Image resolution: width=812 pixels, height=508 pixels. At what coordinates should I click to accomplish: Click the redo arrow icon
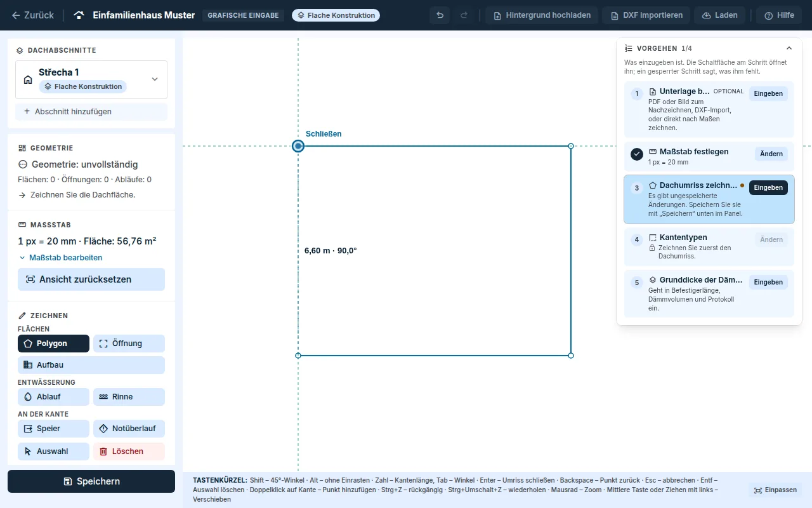click(464, 15)
